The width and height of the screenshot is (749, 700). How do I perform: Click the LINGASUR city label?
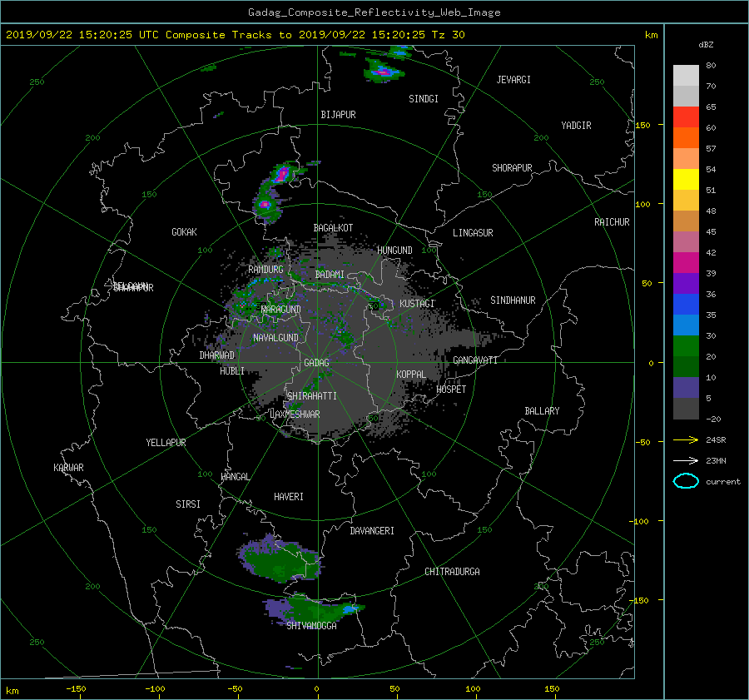pyautogui.click(x=473, y=233)
